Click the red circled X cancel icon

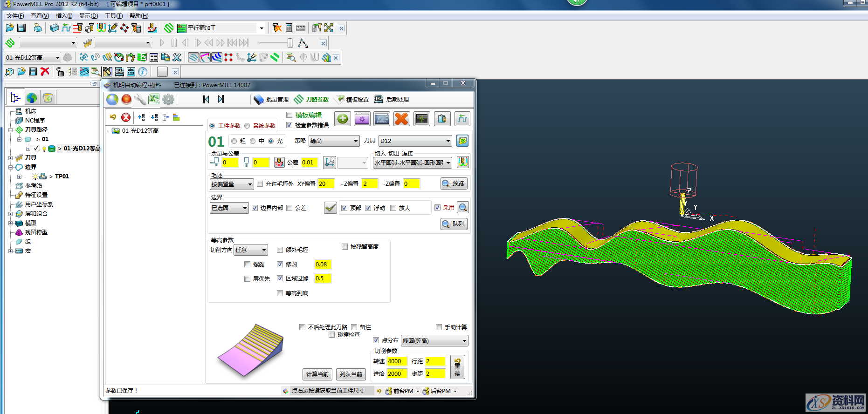point(126,117)
